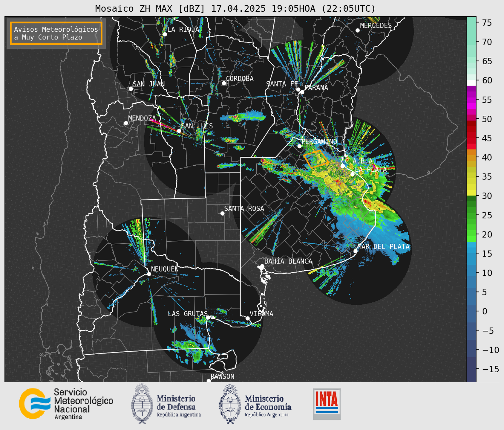Click the 75 label on the dBZ scale
Image resolution: width=504 pixels, height=430 pixels.
(487, 23)
